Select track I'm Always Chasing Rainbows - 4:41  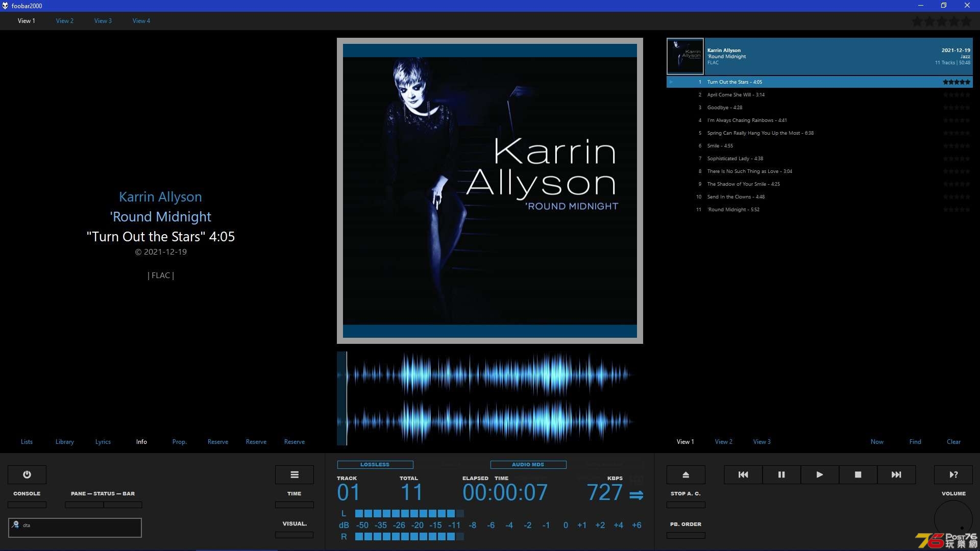(820, 120)
